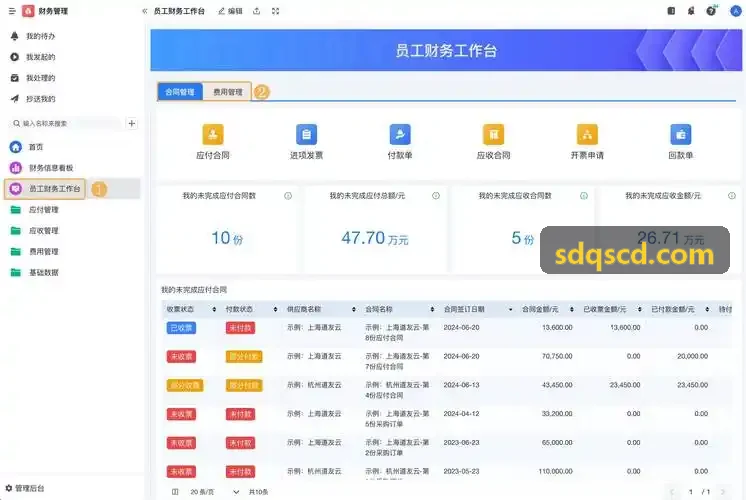Sort table by 合同名称 column

(432, 309)
